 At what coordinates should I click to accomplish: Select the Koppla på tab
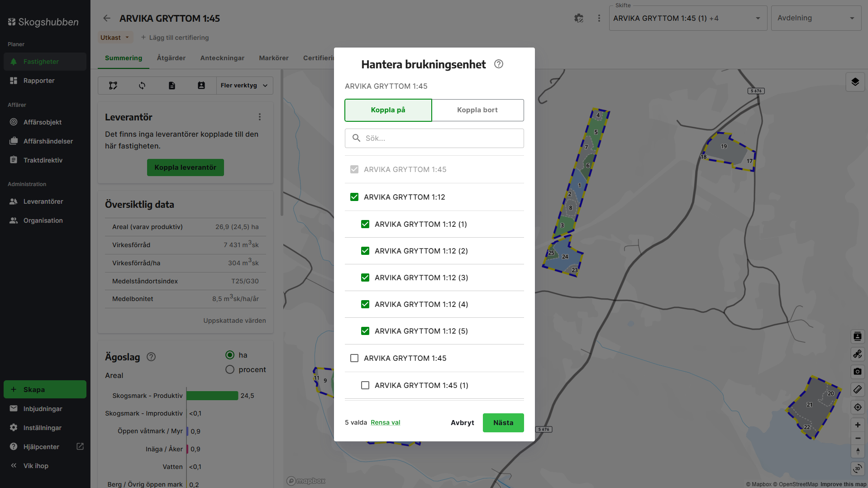[388, 110]
